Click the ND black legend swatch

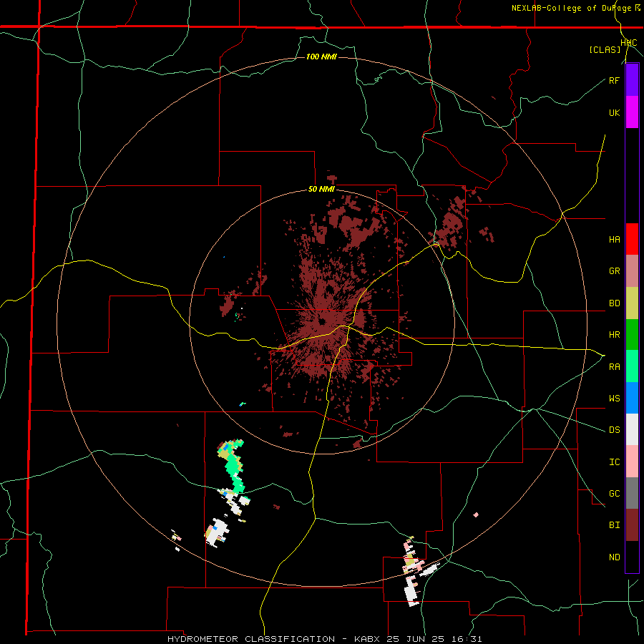tap(632, 557)
